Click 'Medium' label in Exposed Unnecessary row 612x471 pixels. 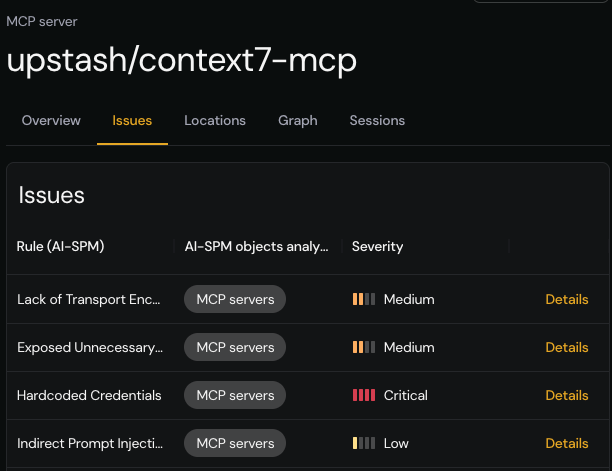pyautogui.click(x=409, y=347)
